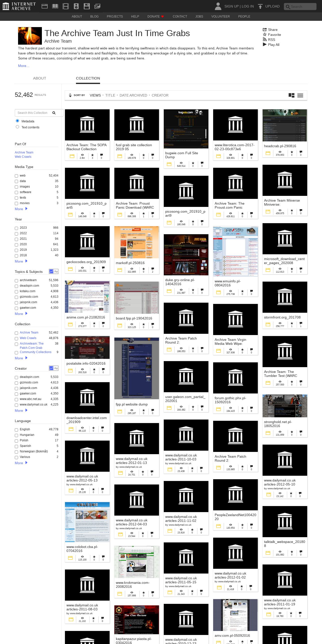Click the Share icon link
The height and width of the screenshot is (644, 322).
(x=265, y=30)
